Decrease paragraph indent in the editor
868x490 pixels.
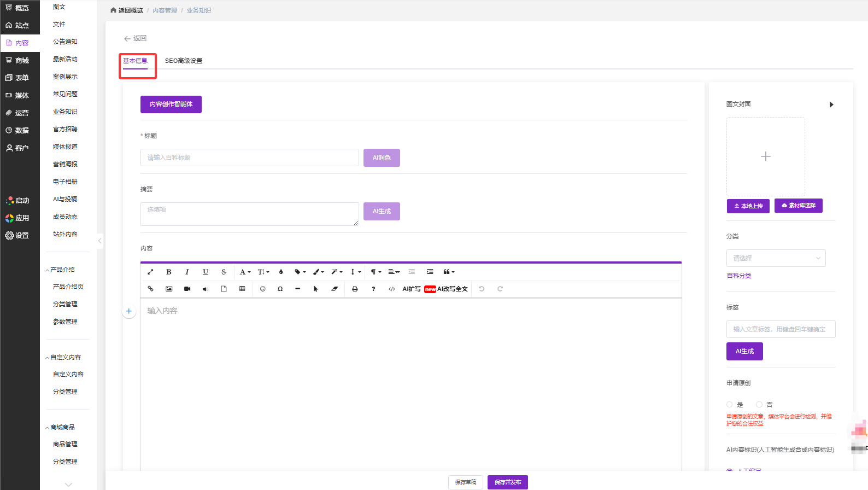pyautogui.click(x=412, y=272)
